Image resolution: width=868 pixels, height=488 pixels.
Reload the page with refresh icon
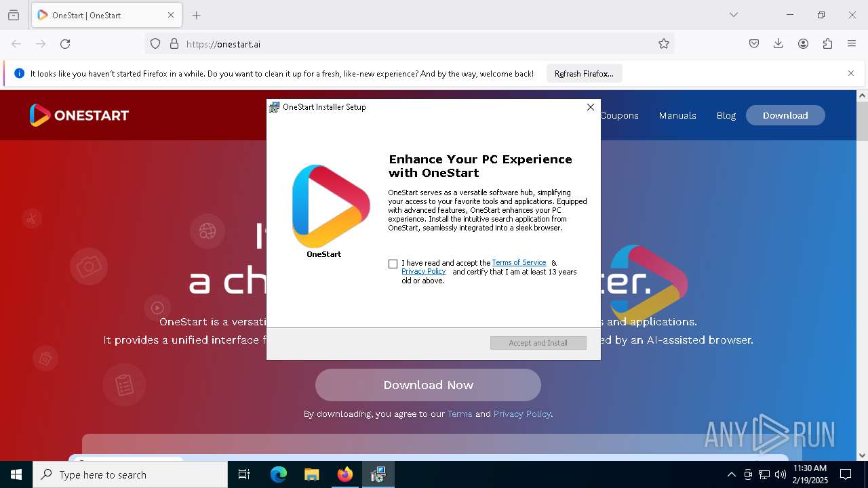click(65, 44)
